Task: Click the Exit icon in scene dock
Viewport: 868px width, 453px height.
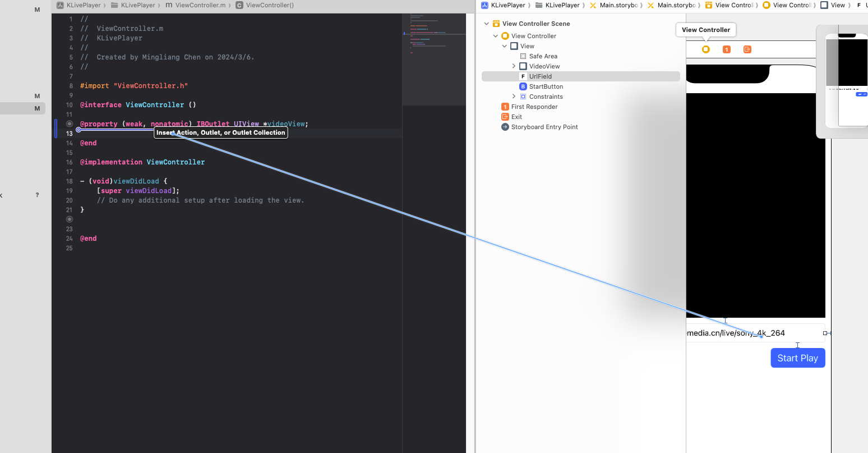Action: pyautogui.click(x=747, y=49)
